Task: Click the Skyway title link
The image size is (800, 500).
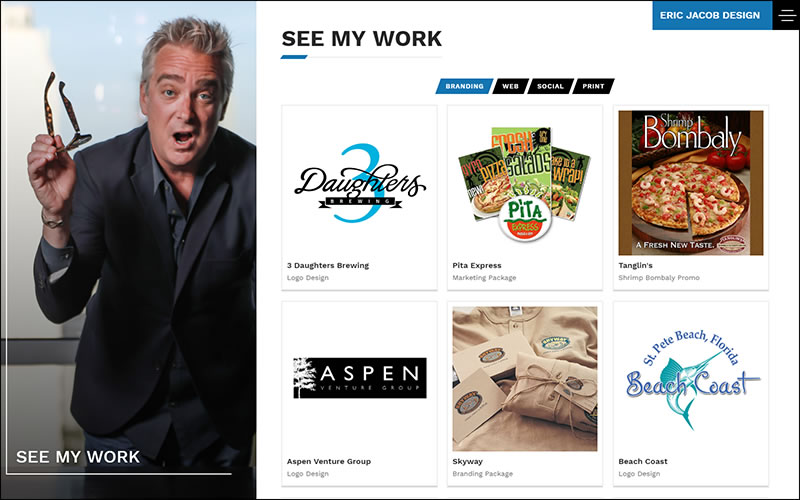Action: [467, 461]
